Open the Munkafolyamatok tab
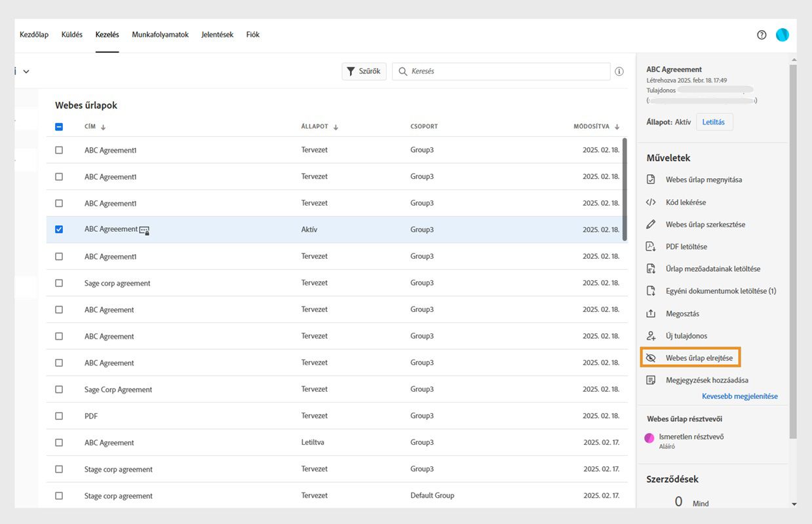The image size is (812, 524). pos(160,35)
